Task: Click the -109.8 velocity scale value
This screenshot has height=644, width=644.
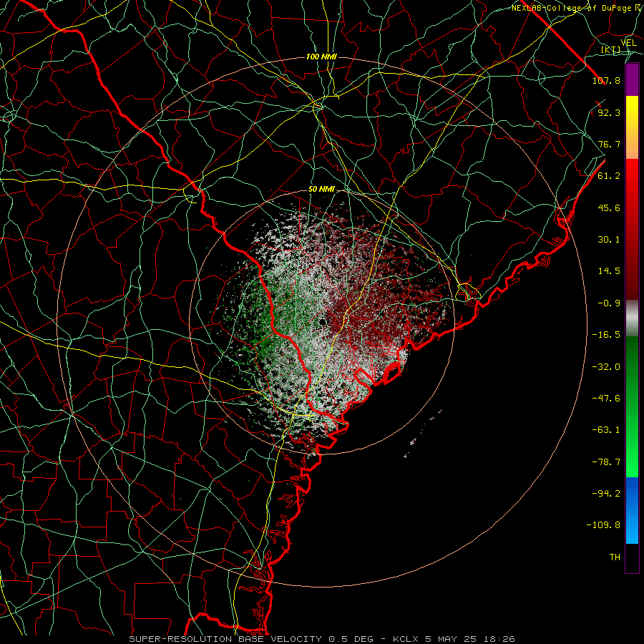Action: point(603,525)
